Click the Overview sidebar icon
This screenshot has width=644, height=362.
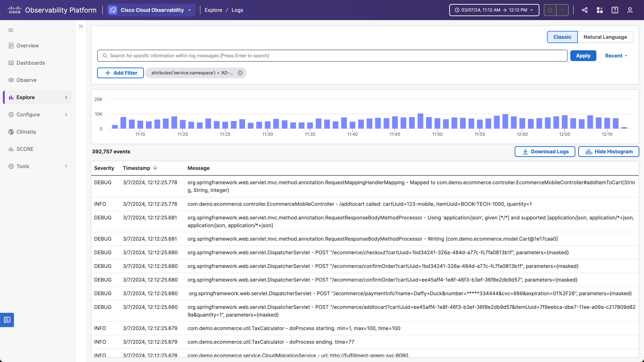tap(11, 45)
